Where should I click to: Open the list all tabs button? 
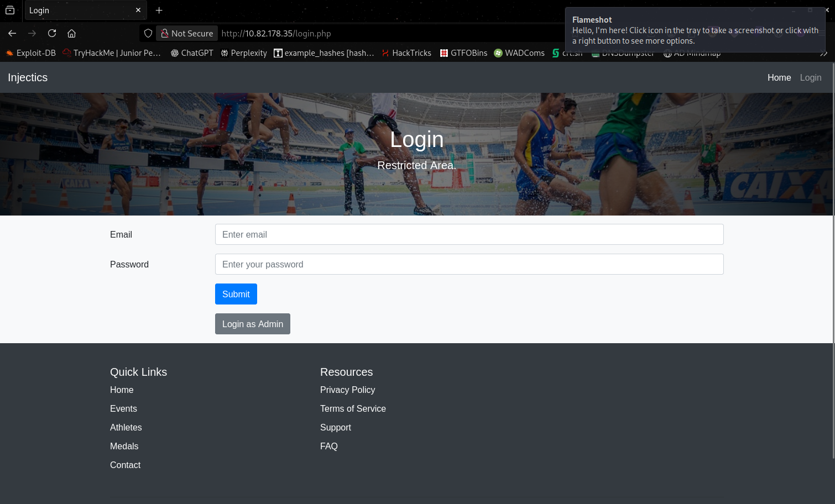click(10, 11)
